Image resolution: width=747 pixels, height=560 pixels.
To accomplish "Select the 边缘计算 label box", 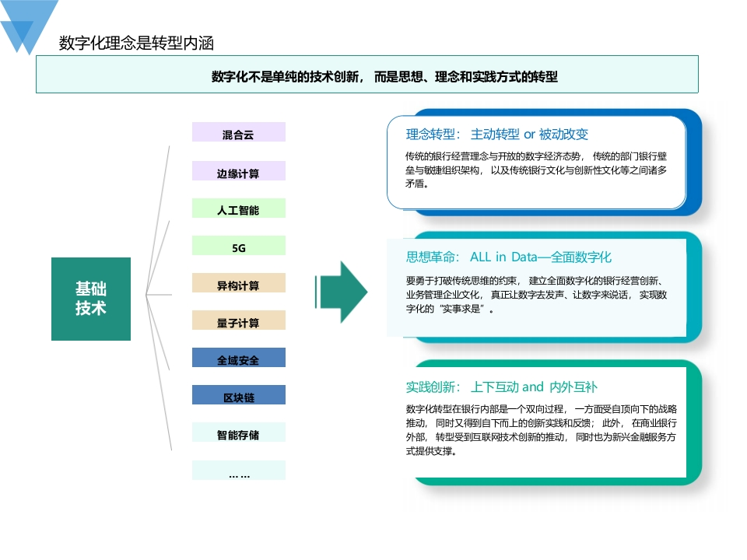I will [239, 170].
